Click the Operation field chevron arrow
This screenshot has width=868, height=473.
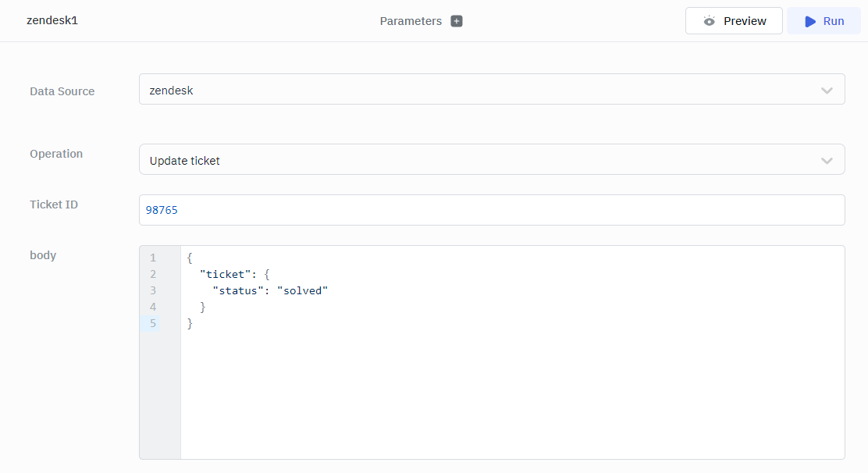(x=827, y=161)
